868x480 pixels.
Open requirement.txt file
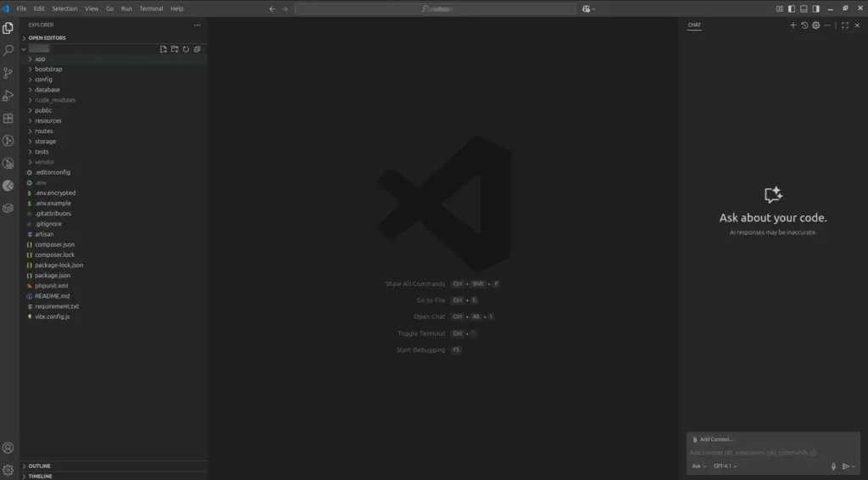click(114, 306)
